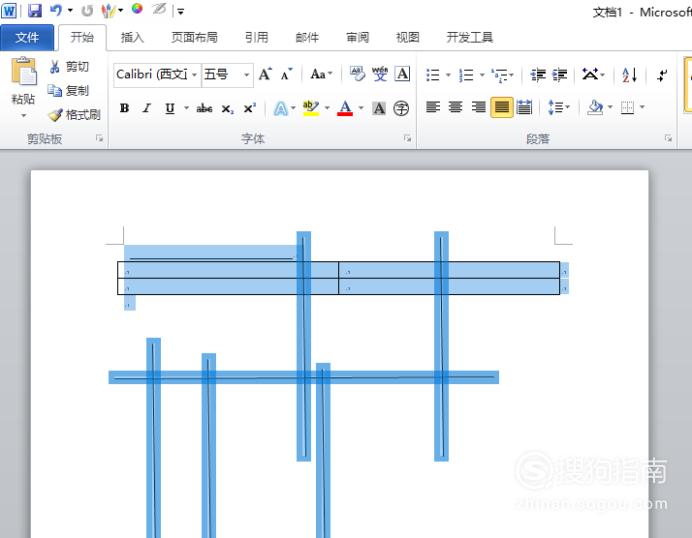Image resolution: width=692 pixels, height=538 pixels.
Task: Apply bulleted list
Action: pyautogui.click(x=433, y=75)
